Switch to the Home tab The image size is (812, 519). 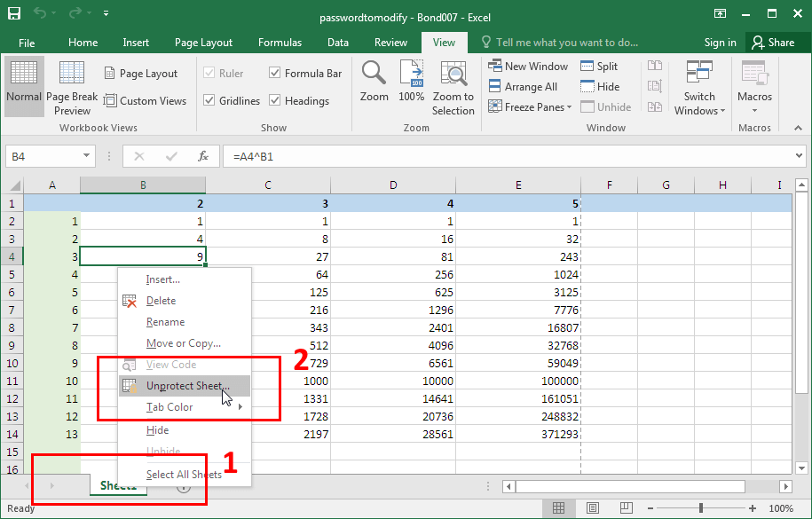click(83, 43)
